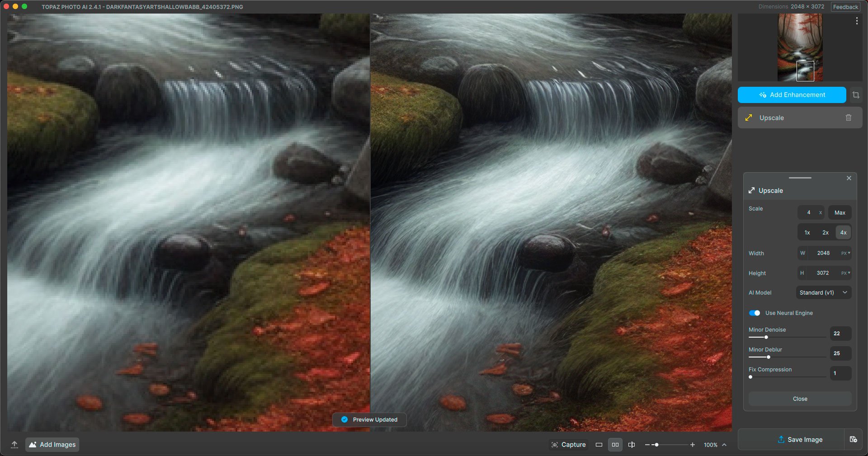Click the image navigator thumbnail
Image resolution: width=868 pixels, height=456 pixels.
(800, 47)
